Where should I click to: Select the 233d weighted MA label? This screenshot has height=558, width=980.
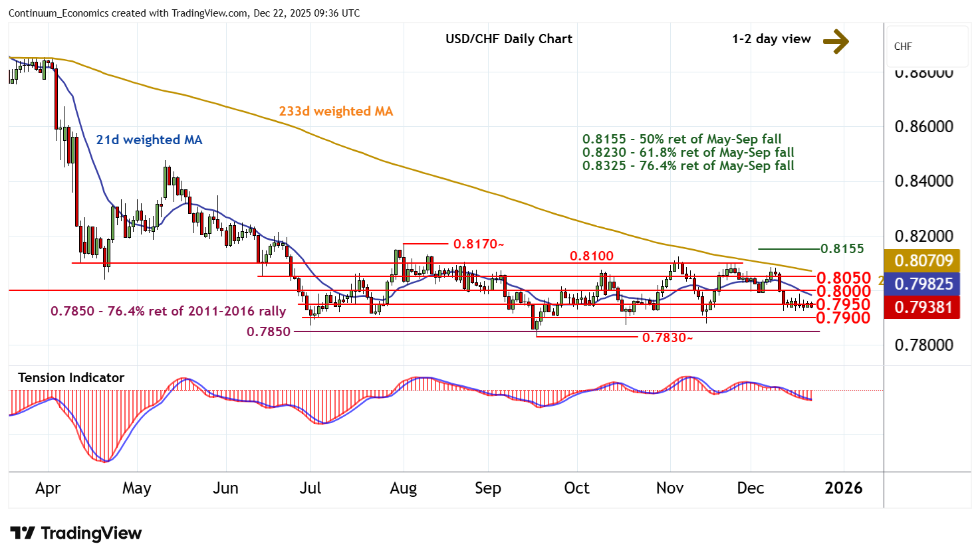tap(336, 112)
